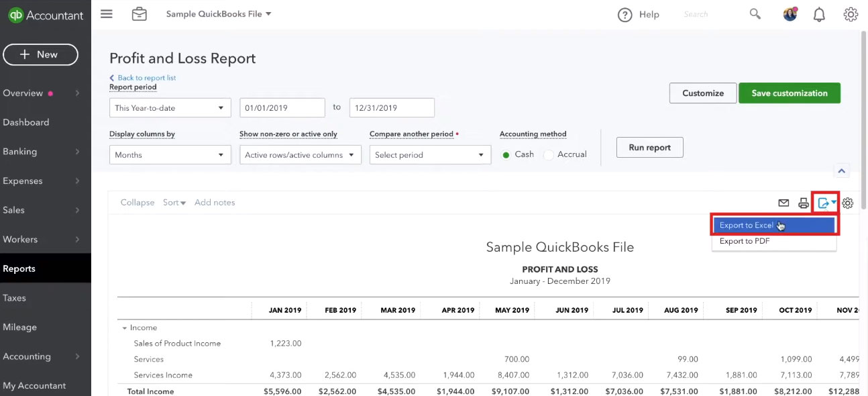Click the Run report button
The width and height of the screenshot is (868, 396).
click(x=649, y=148)
